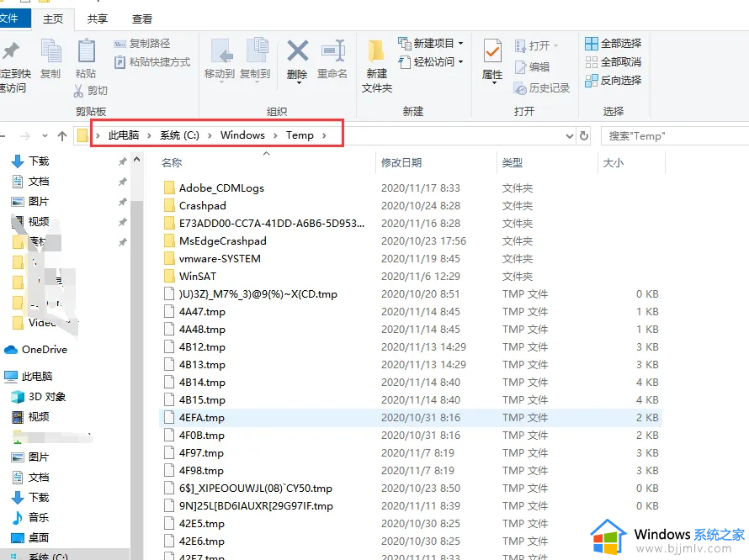Open the recent locations dropdown arrow

[x=45, y=136]
